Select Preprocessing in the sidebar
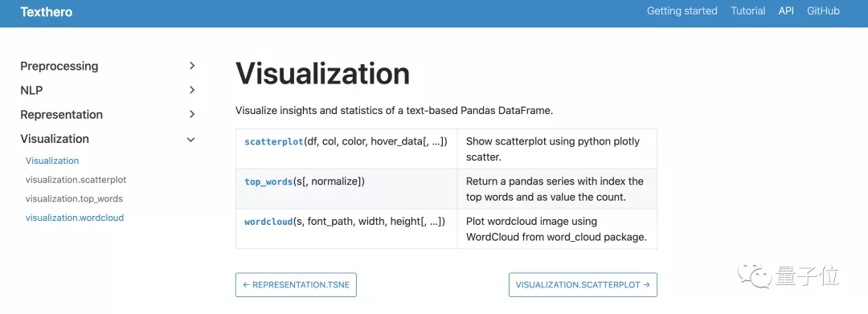This screenshot has height=314, width=868. point(59,66)
